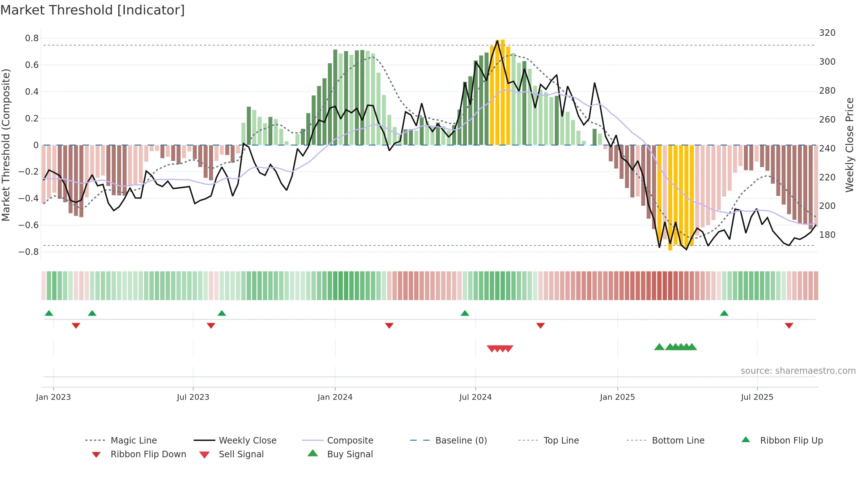Click the ribbon flip up triangle around Feb 2023
This screenshot has height=488, width=868.
pyautogui.click(x=92, y=313)
